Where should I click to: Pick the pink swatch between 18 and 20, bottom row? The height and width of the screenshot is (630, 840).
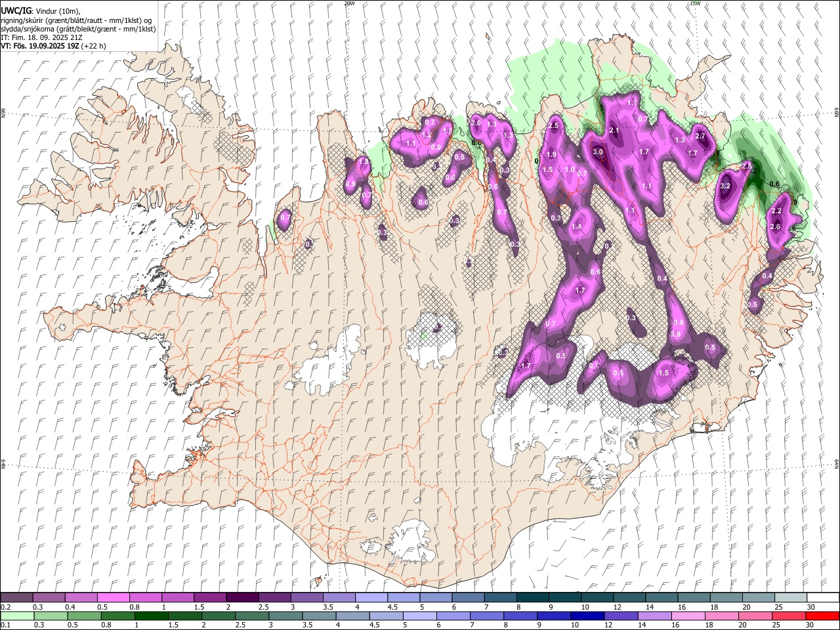(722, 616)
